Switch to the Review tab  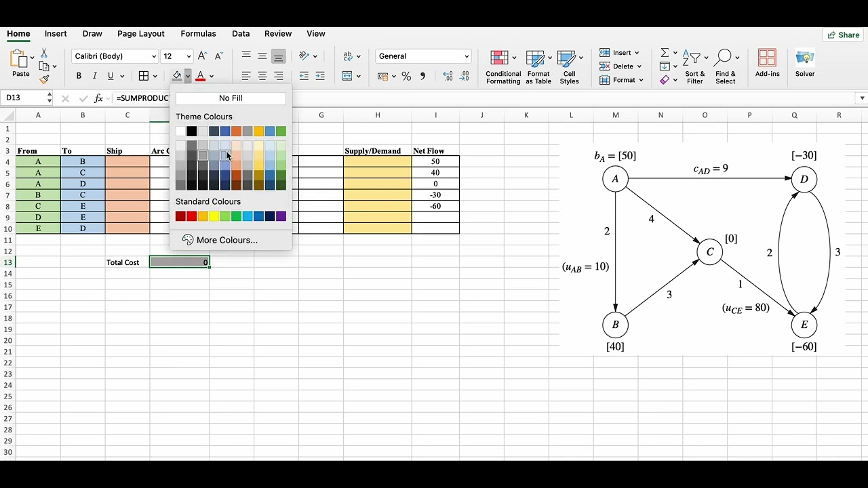[x=278, y=34]
